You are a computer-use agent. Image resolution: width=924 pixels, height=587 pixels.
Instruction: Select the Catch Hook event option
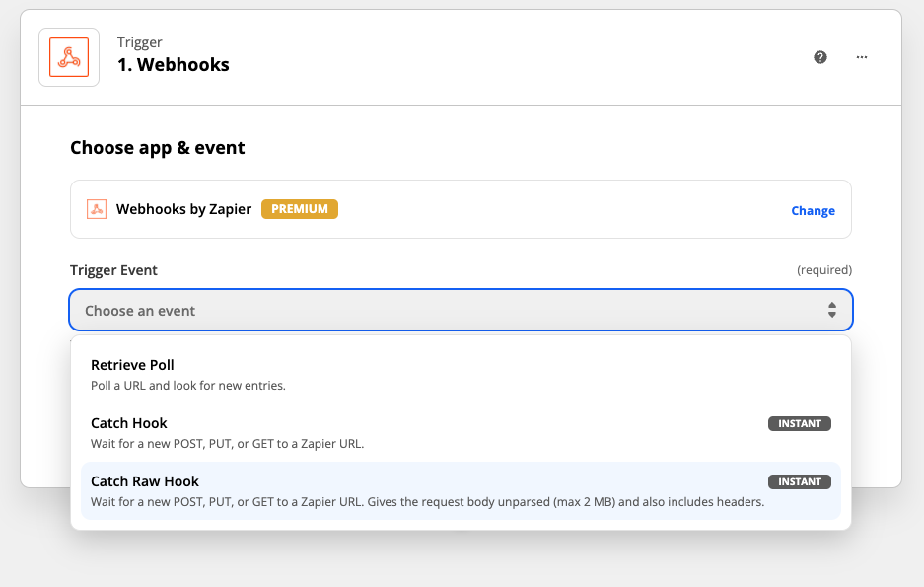(x=461, y=433)
